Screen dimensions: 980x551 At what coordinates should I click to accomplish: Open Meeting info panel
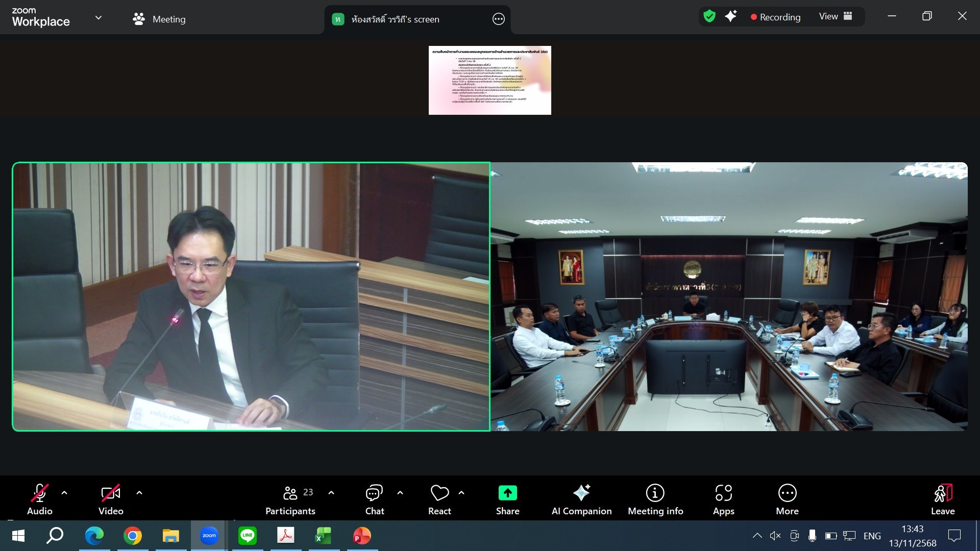point(655,498)
